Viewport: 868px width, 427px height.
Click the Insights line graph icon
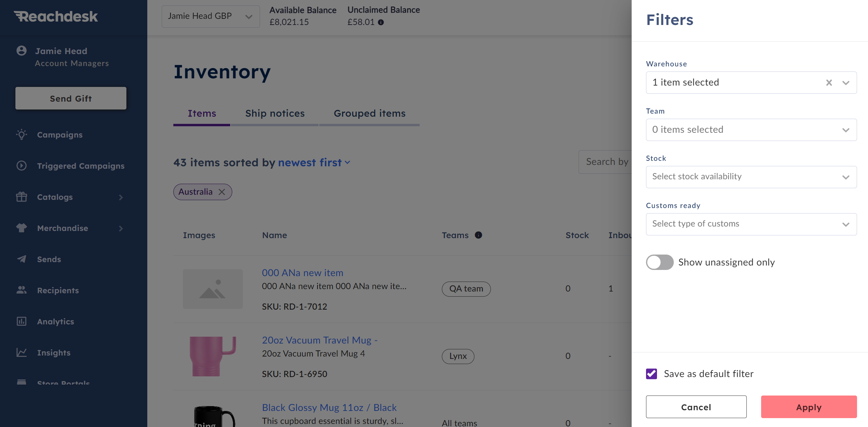pyautogui.click(x=22, y=352)
